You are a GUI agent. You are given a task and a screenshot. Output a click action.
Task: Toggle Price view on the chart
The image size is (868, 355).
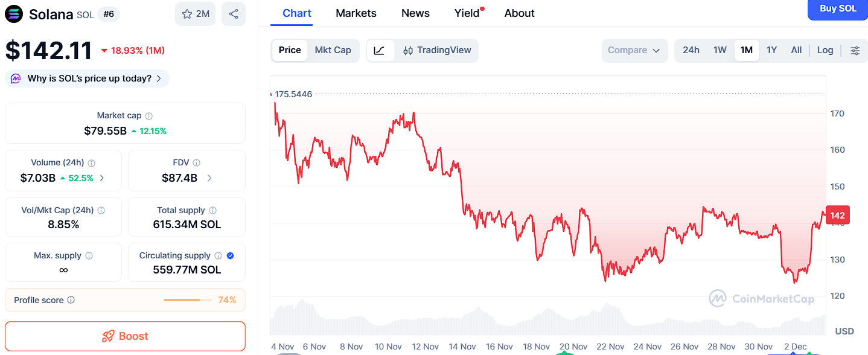(x=289, y=50)
